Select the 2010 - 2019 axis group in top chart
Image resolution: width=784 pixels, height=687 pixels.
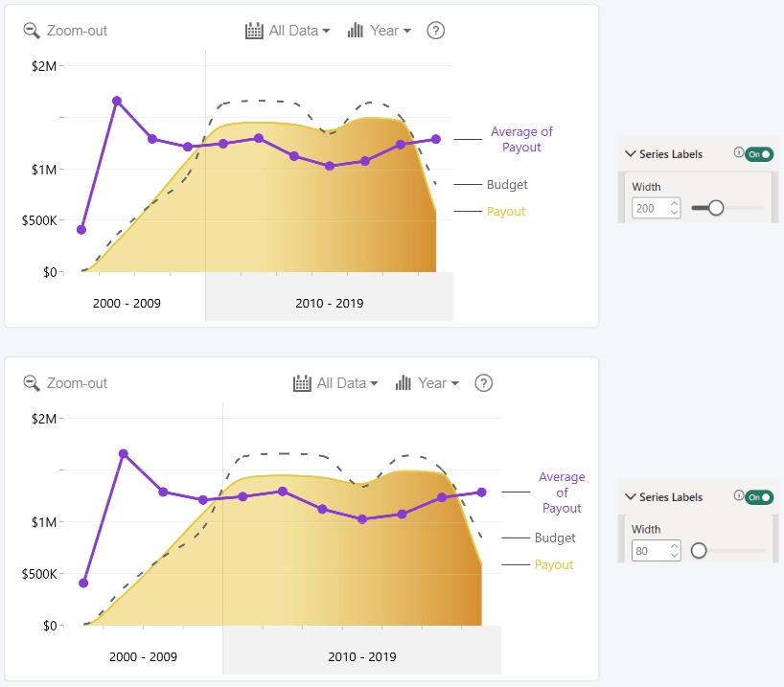[x=330, y=303]
